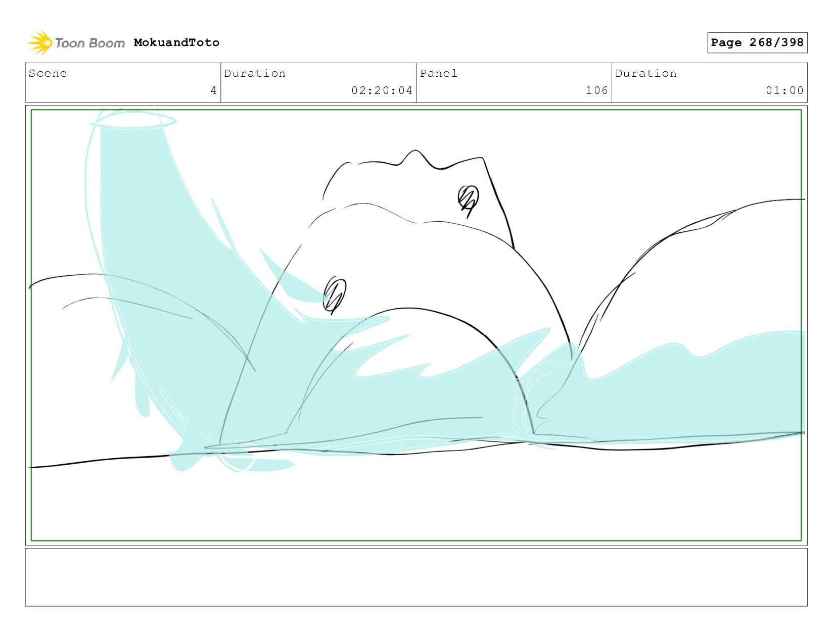The height and width of the screenshot is (644, 834).
Task: Click the panel number 106 value
Action: click(597, 90)
